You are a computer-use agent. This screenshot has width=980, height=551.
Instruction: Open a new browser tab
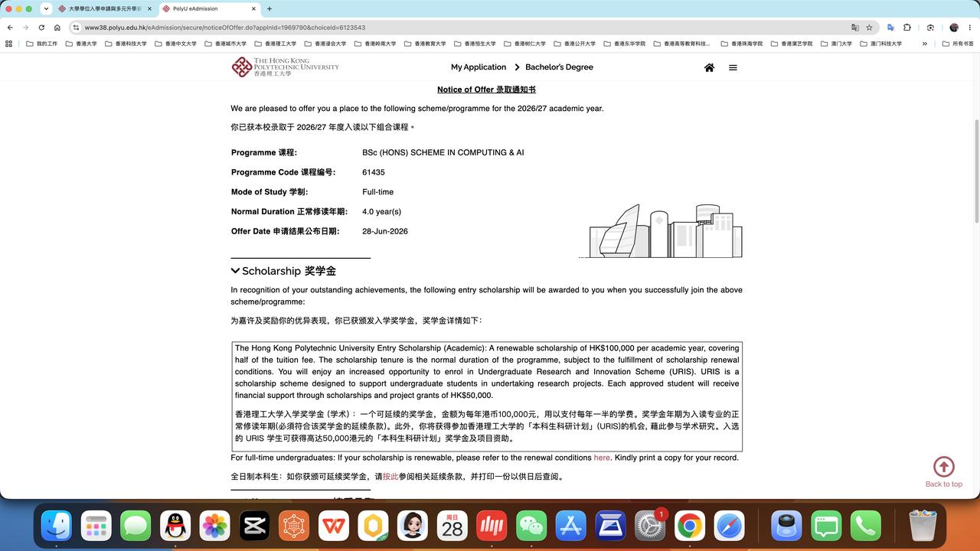(x=269, y=8)
